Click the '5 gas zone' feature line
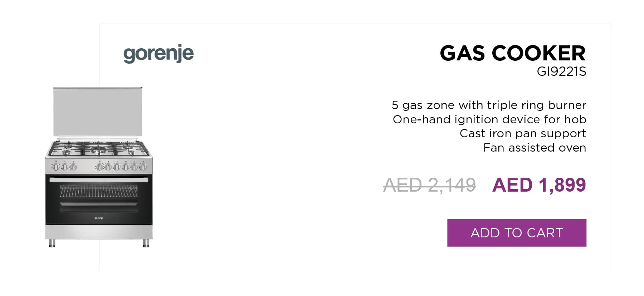This screenshot has height=296, width=644. [x=489, y=105]
